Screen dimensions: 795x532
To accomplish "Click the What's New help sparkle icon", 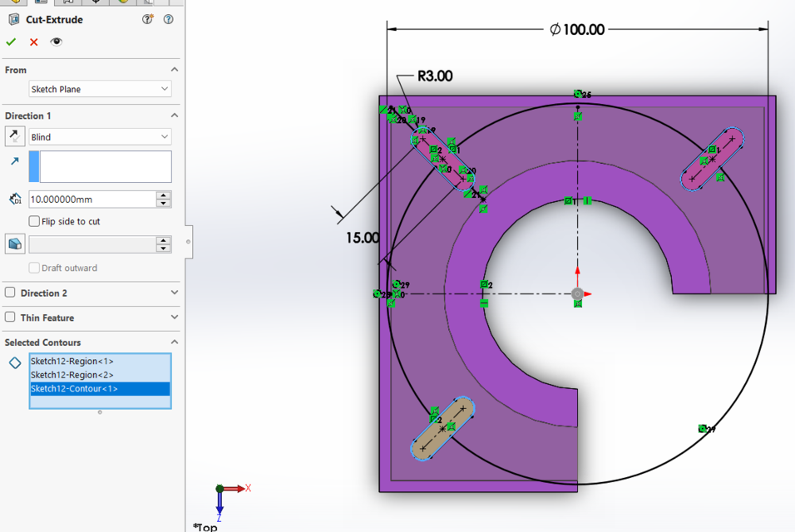I will point(147,19).
